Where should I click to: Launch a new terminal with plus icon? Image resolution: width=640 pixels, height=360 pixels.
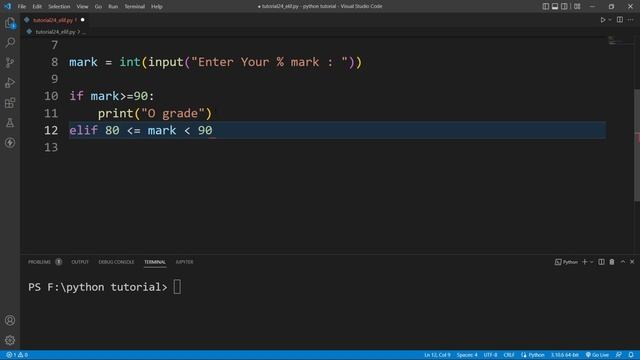pyautogui.click(x=584, y=262)
